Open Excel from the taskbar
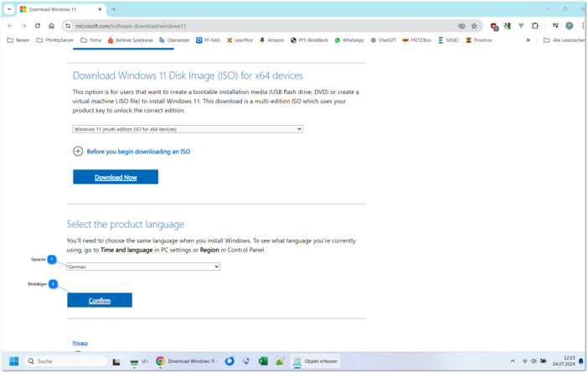 pos(263,361)
